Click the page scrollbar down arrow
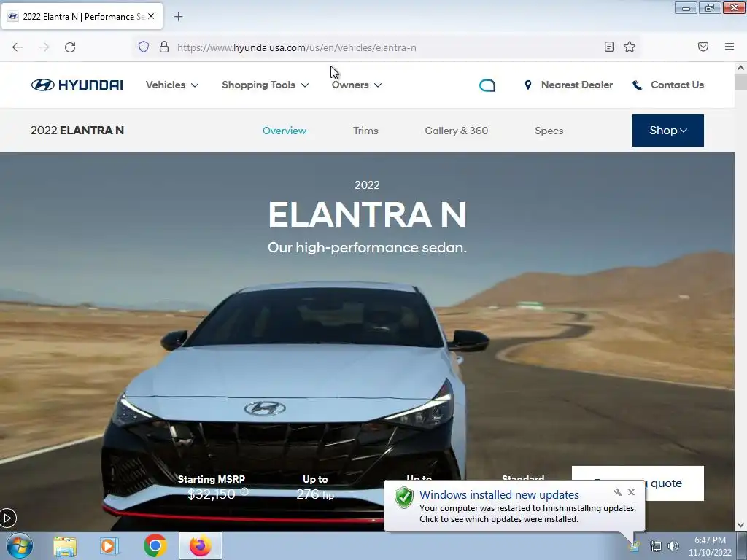 (x=740, y=525)
